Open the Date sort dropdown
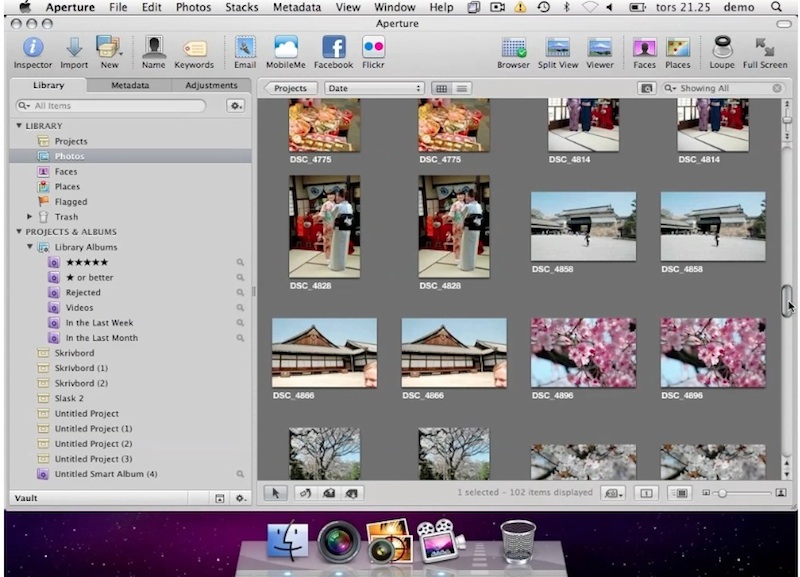This screenshot has width=800, height=577. click(375, 88)
